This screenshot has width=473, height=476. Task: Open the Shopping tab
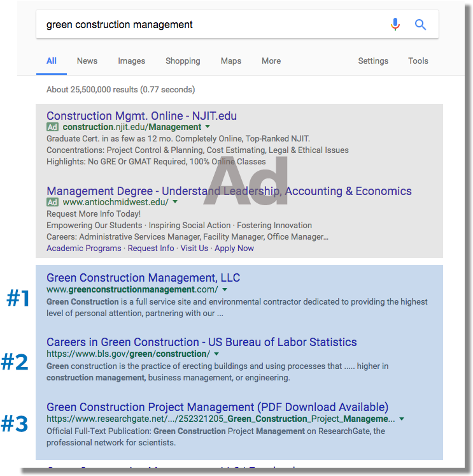183,61
